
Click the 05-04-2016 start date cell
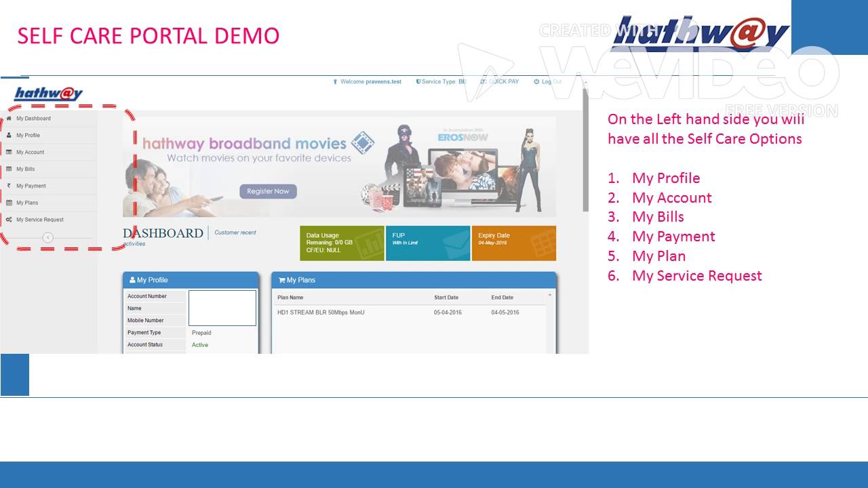click(x=448, y=312)
